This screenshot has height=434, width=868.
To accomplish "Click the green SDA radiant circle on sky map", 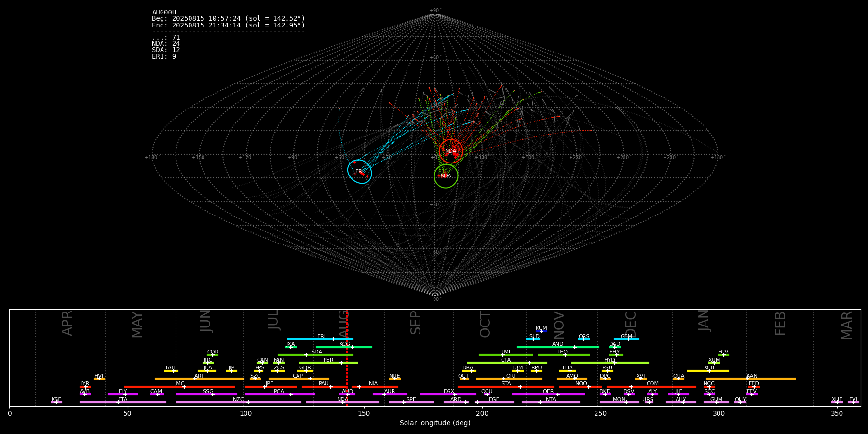I will [446, 176].
